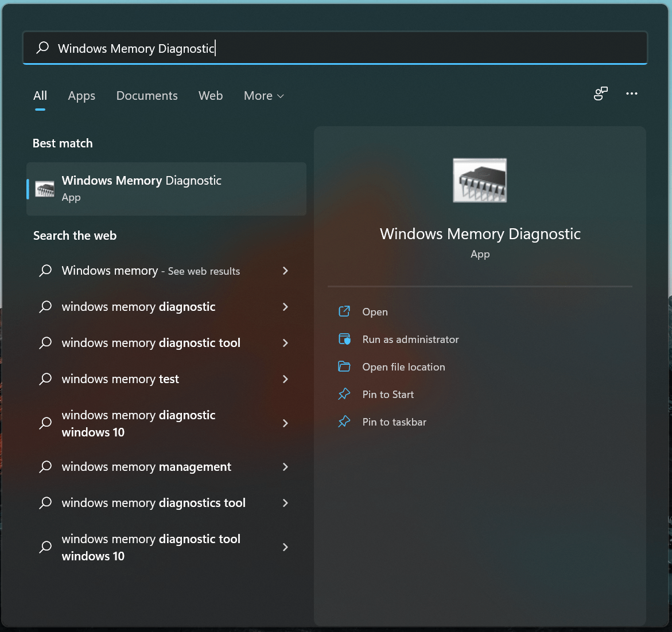This screenshot has height=632, width=672.
Task: Select the Web search tab
Action: click(x=210, y=96)
